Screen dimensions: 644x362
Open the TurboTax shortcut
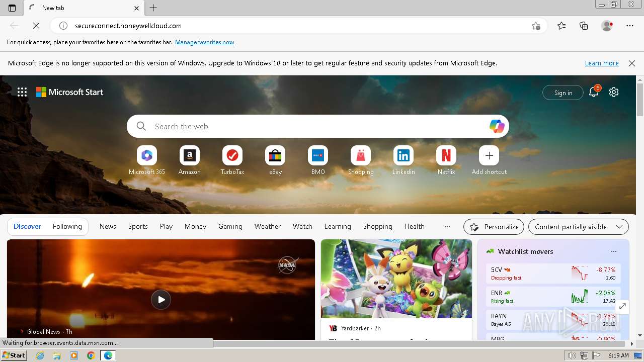(232, 161)
